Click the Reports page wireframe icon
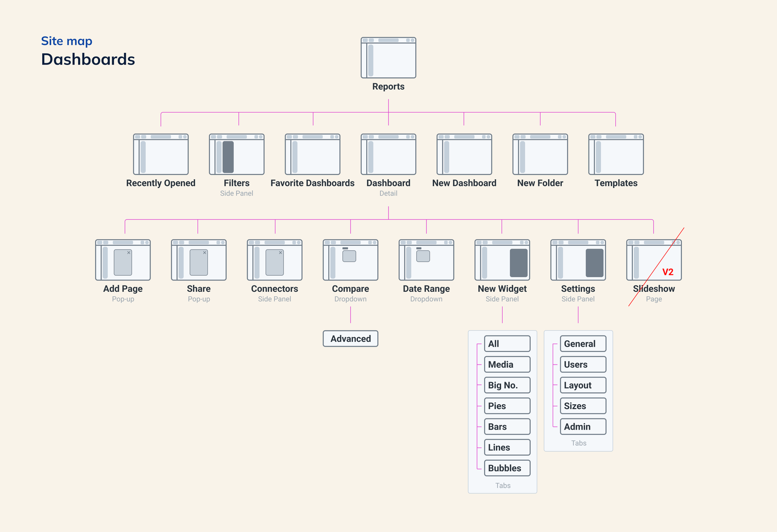777x532 pixels. [x=388, y=58]
